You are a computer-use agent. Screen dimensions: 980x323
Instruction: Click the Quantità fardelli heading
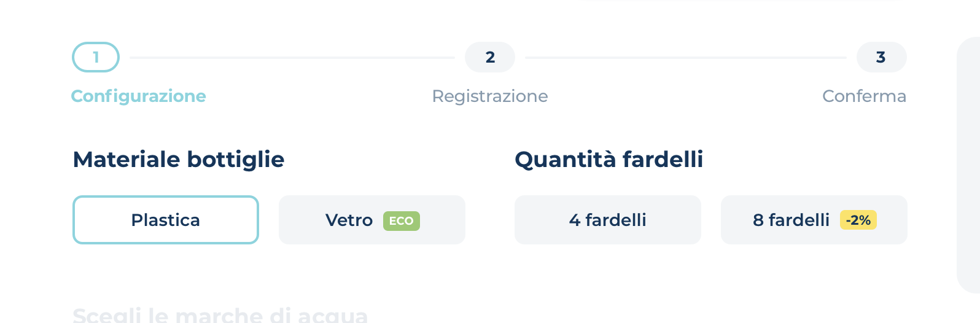click(x=609, y=160)
